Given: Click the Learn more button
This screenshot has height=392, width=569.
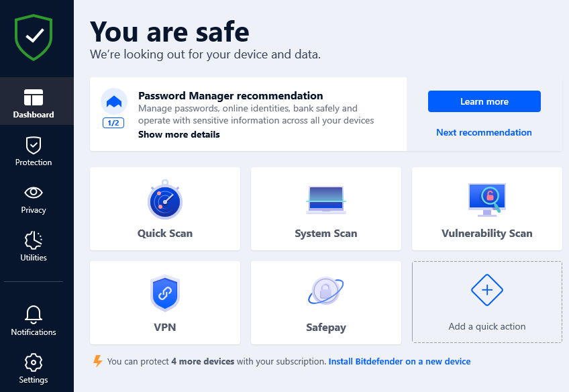Looking at the screenshot, I should 484,101.
